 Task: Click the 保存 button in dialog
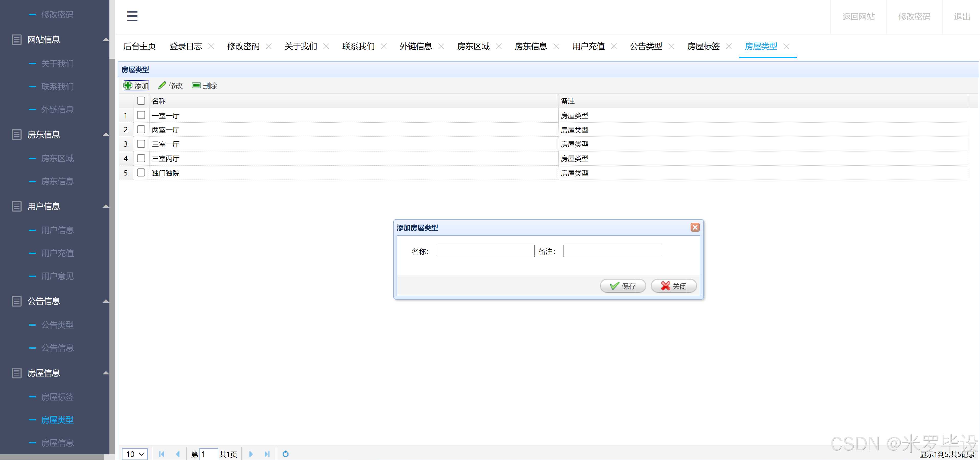point(623,286)
